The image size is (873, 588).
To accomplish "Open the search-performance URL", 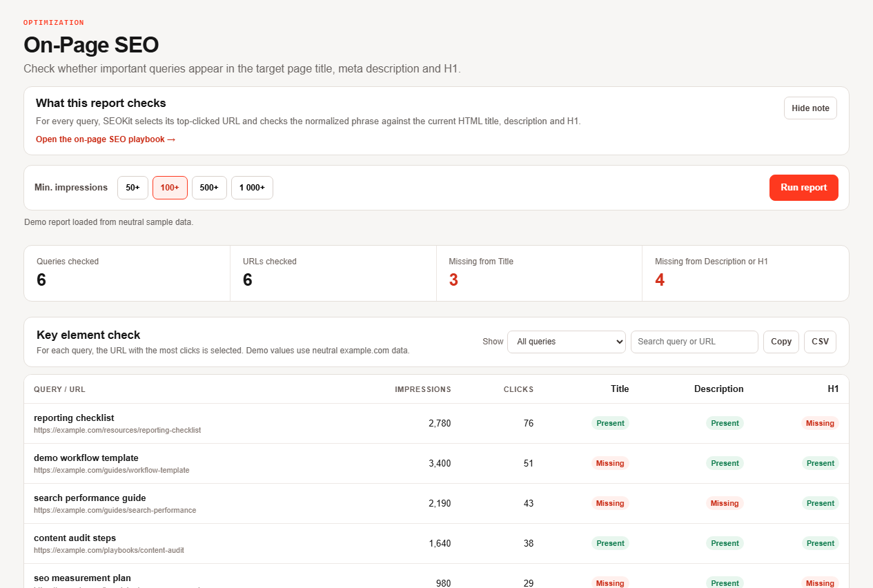I will pyautogui.click(x=115, y=510).
